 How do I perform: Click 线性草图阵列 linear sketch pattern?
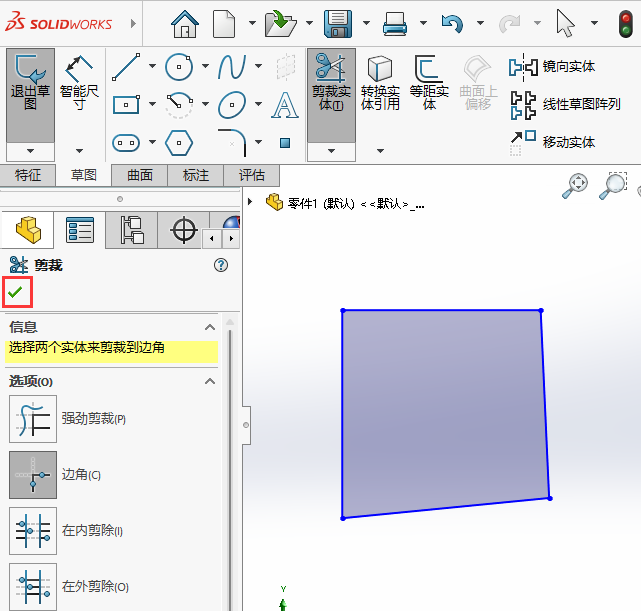tap(565, 105)
